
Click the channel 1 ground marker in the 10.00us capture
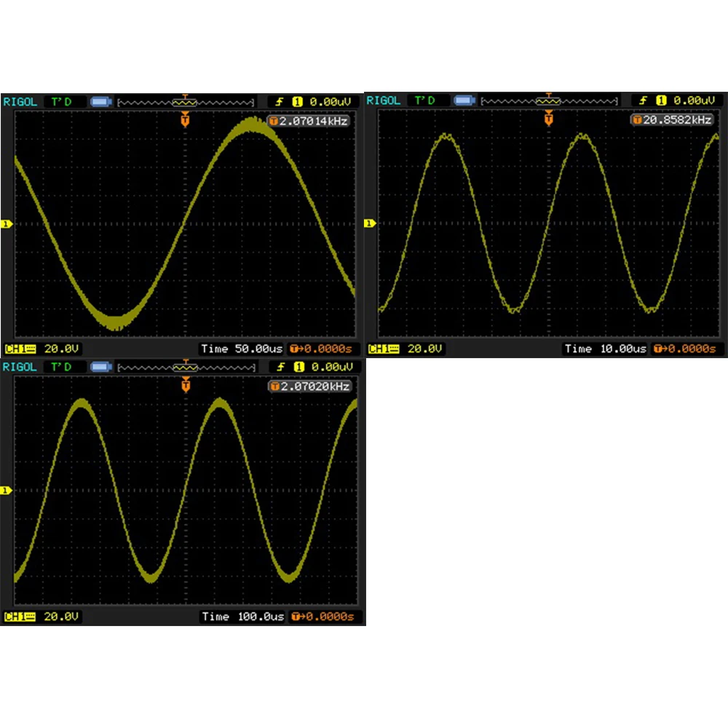[x=370, y=223]
